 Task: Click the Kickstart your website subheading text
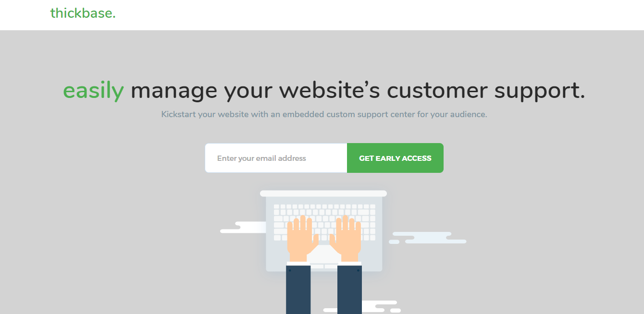coord(324,115)
